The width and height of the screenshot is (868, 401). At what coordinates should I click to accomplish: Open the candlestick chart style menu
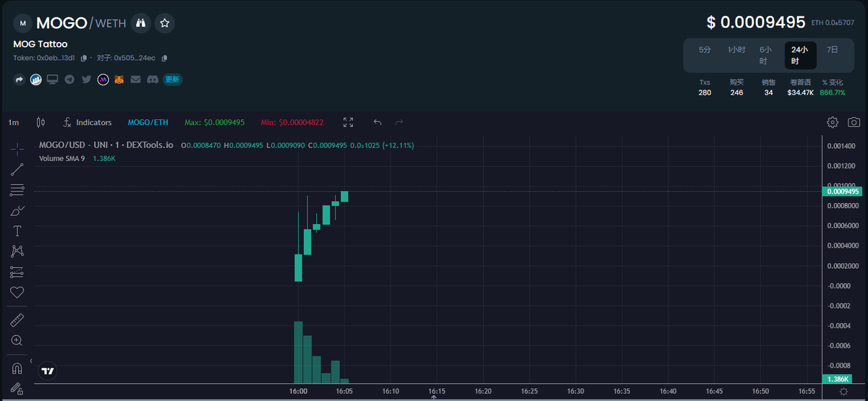[x=41, y=123]
